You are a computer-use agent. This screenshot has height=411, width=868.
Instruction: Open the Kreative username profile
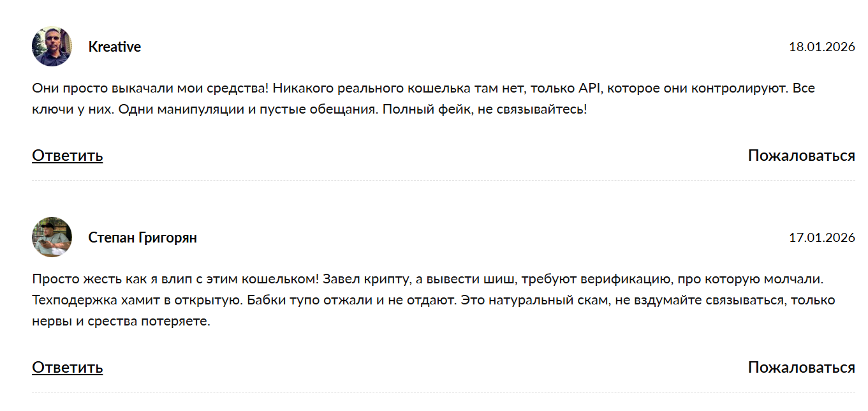[115, 47]
